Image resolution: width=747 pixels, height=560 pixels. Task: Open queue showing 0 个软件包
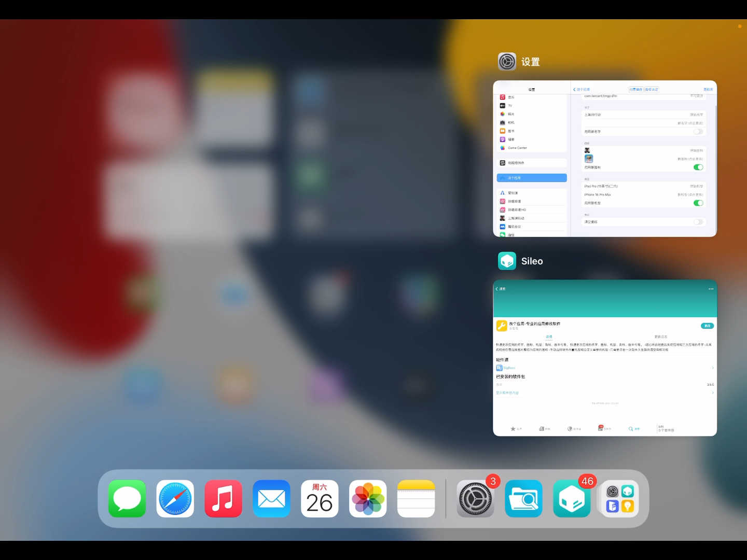click(666, 429)
